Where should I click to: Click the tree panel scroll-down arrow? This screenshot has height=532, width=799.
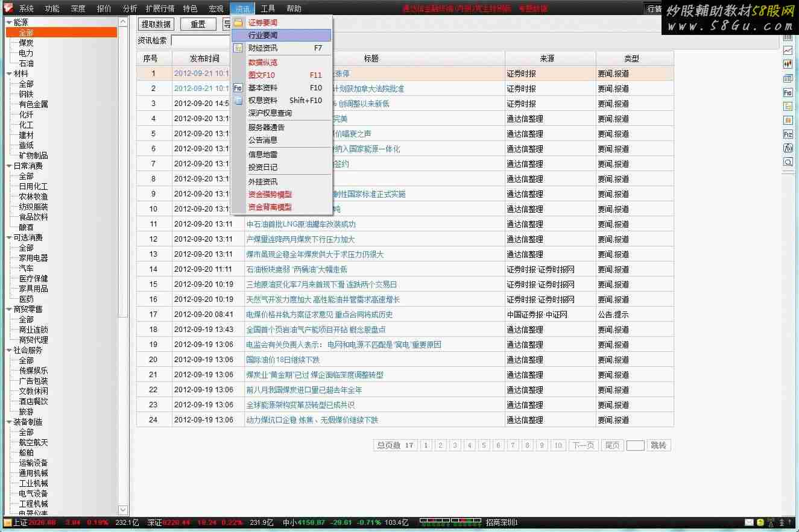123,510
